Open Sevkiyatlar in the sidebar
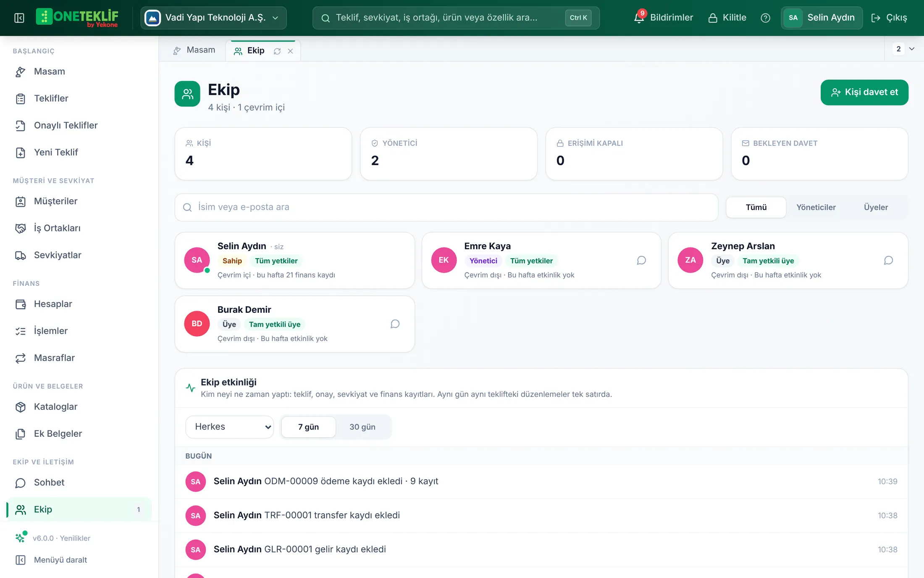The height and width of the screenshot is (578, 924). tap(79, 255)
